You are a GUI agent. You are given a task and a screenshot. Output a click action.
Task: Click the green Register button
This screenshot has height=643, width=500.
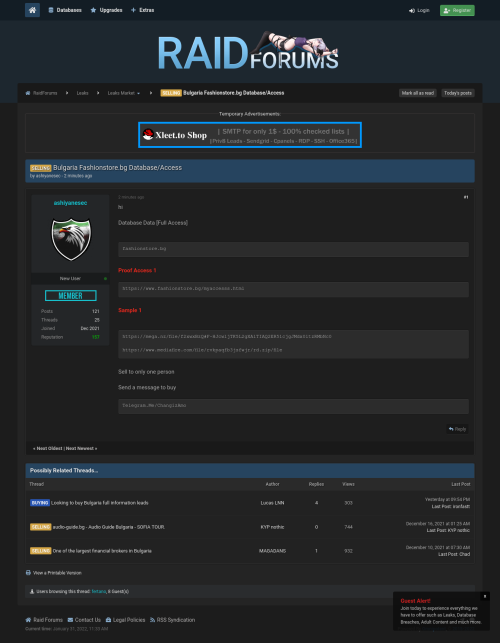tap(457, 11)
